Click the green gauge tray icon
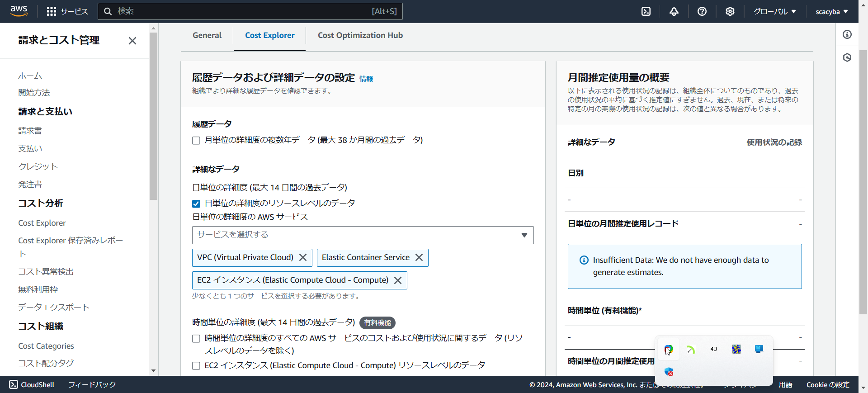Screen dimensions: 868x393 [x=691, y=349]
